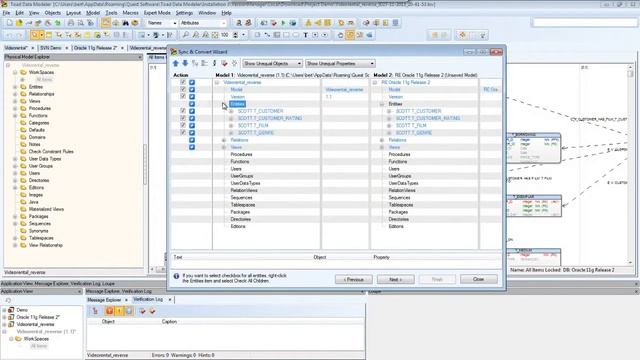Screen dimensions: 640x360
Task: Toggle checkbox for the Version row
Action: tap(183, 96)
